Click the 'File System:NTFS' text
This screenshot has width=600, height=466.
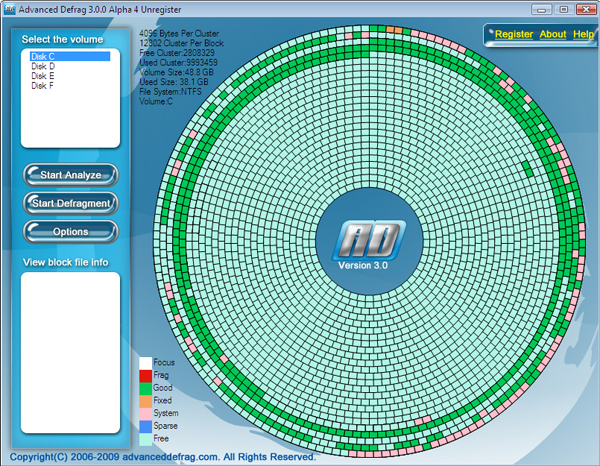click(x=170, y=92)
